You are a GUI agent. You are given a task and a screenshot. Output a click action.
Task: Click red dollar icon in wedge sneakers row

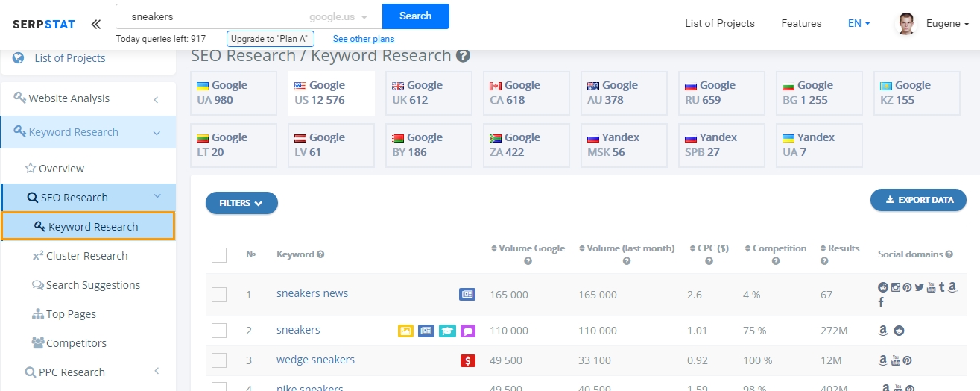(x=468, y=361)
